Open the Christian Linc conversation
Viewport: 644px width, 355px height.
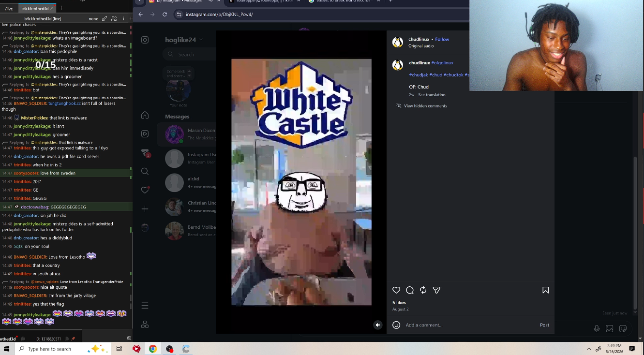[186, 207]
